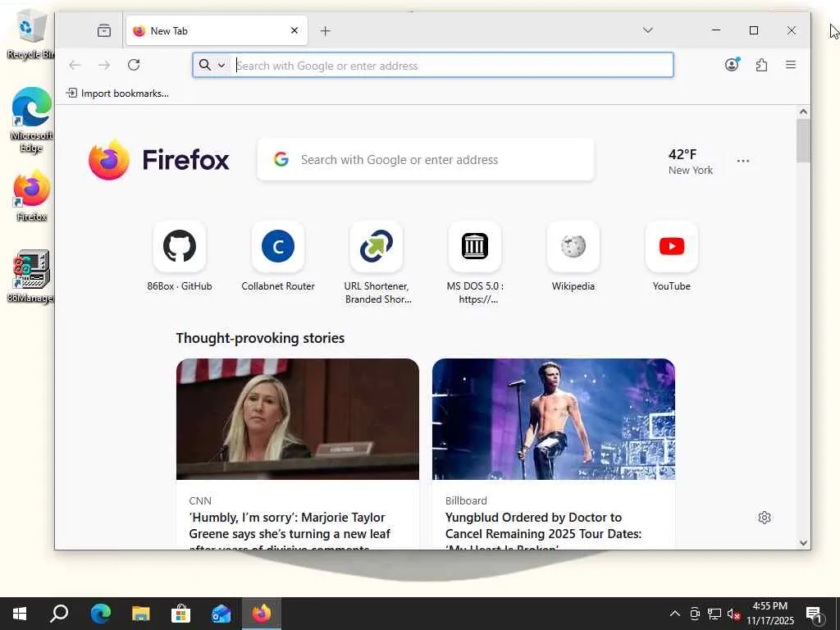Viewport: 840px width, 630px height.
Task: Open a new tab with plus button
Action: [325, 31]
